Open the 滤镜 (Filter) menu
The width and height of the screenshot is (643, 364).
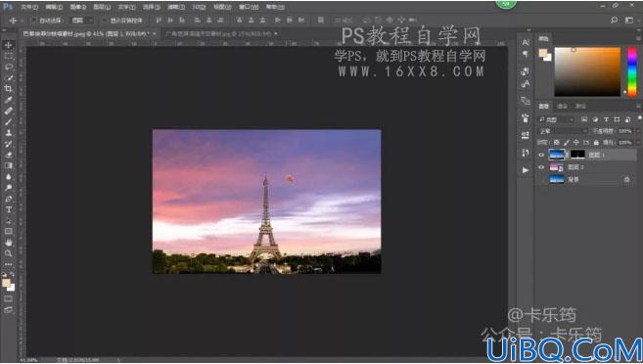click(176, 7)
